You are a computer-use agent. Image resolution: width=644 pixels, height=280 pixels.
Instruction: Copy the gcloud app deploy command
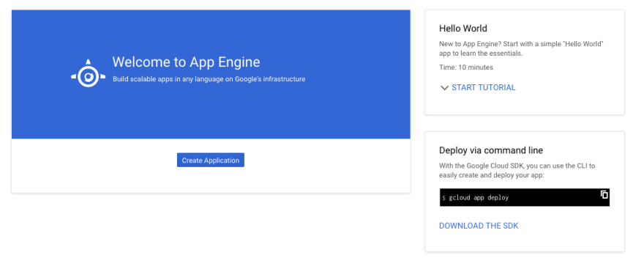tap(604, 194)
